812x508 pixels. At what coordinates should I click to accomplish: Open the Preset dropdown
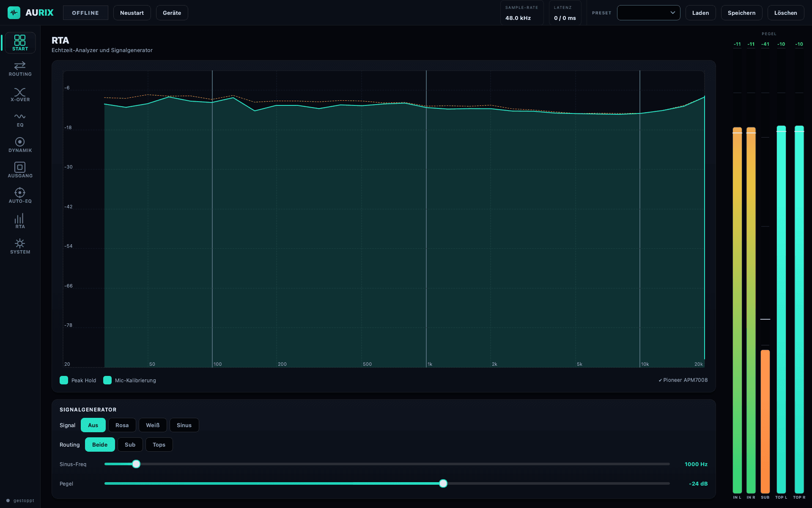648,13
